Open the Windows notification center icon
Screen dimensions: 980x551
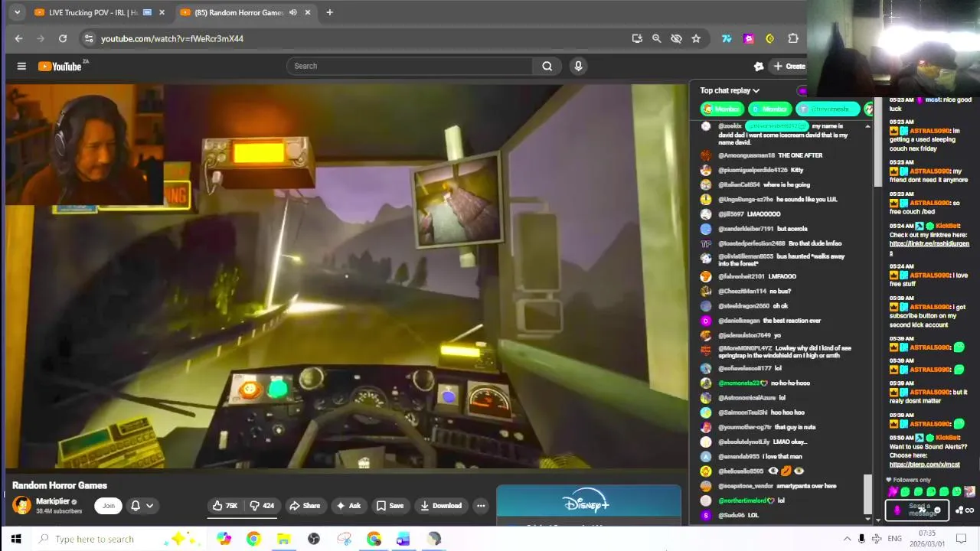[x=962, y=539]
